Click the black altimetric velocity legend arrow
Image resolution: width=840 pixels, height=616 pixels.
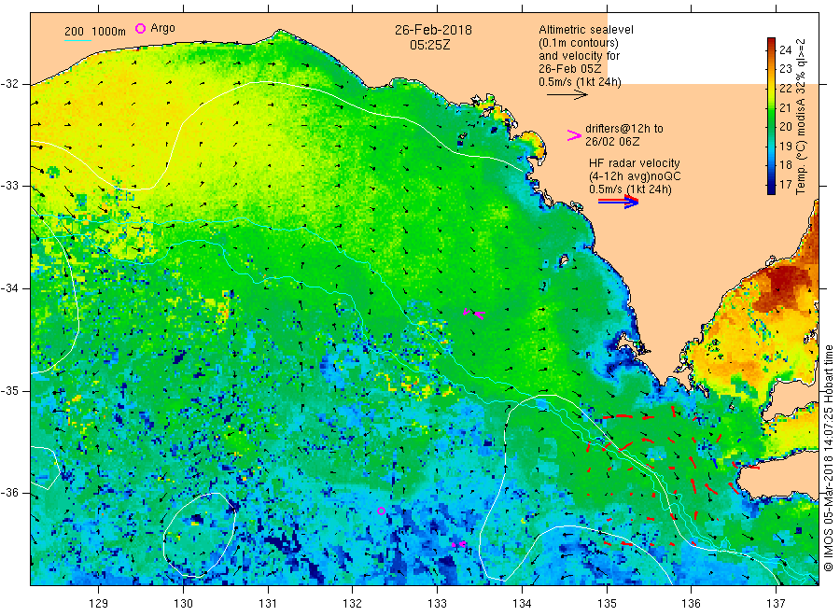567,95
